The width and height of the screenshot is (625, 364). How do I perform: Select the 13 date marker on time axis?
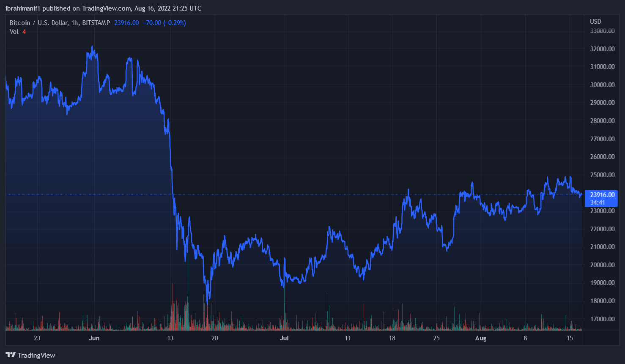[170, 338]
